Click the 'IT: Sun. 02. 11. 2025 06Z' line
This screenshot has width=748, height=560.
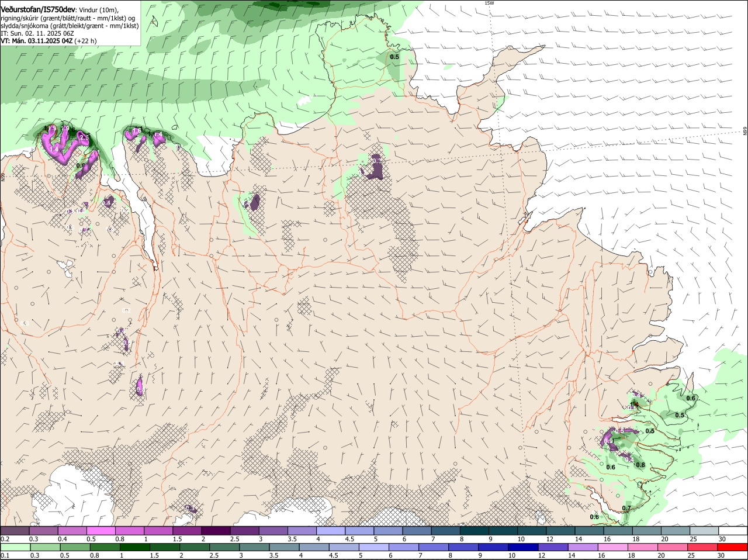pos(37,33)
